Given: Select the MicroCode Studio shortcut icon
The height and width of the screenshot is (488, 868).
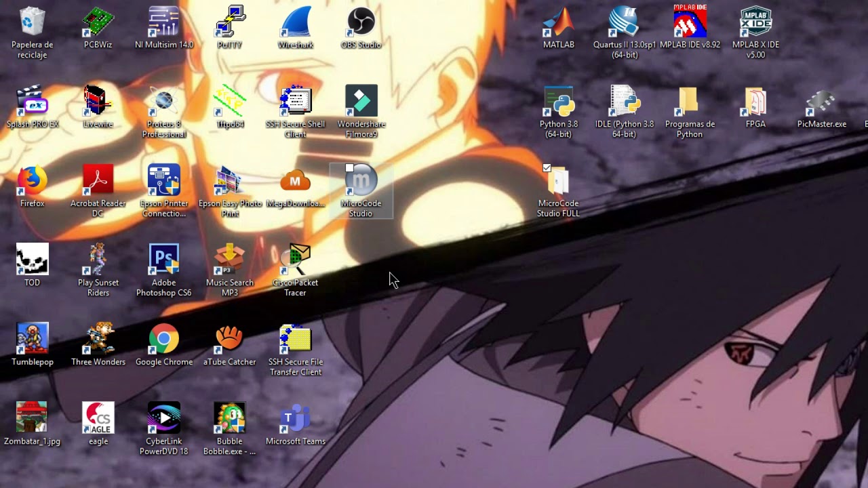Looking at the screenshot, I should (361, 180).
